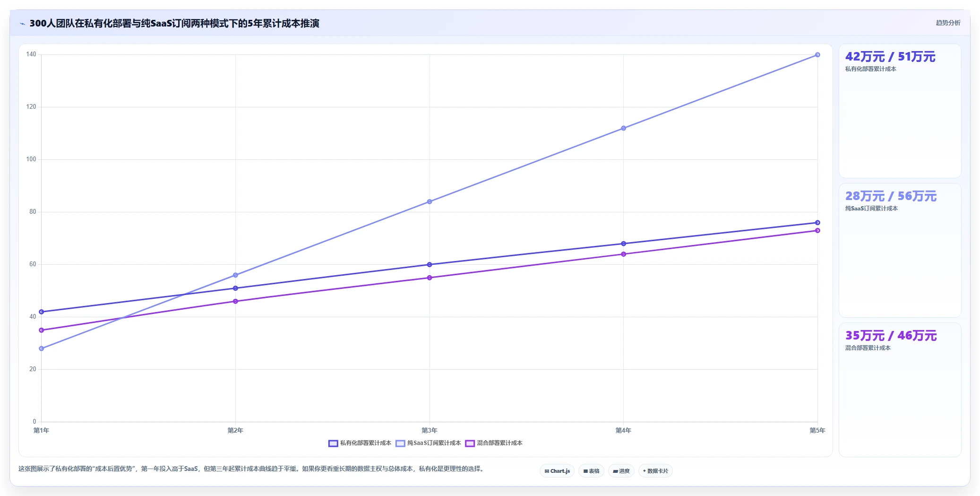Click the 42万元 / 51万元 card value
The image size is (980, 496).
point(890,57)
